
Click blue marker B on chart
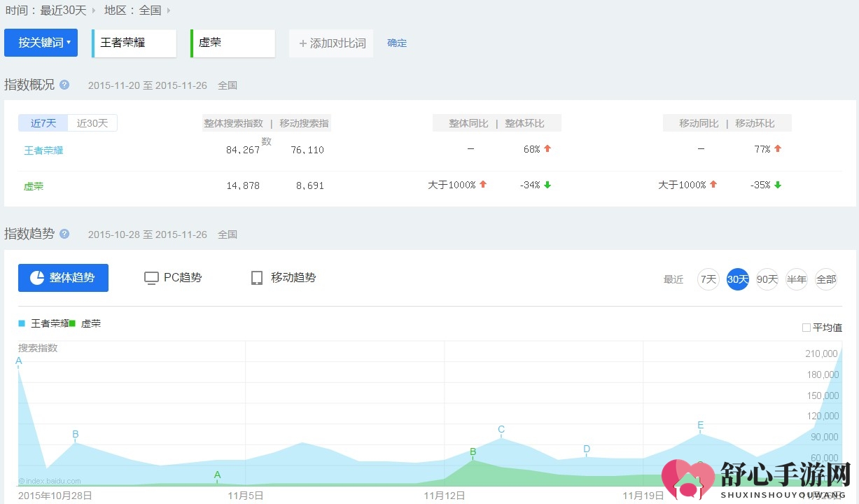[x=76, y=434]
